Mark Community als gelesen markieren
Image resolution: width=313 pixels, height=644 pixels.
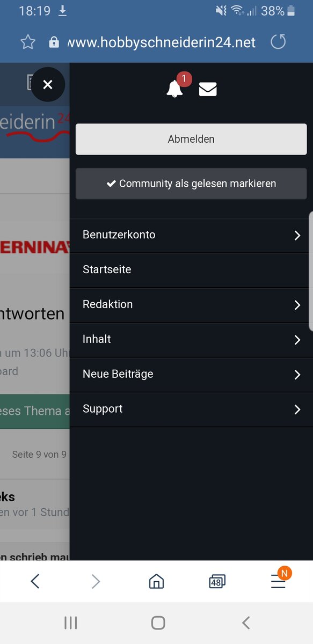click(191, 184)
